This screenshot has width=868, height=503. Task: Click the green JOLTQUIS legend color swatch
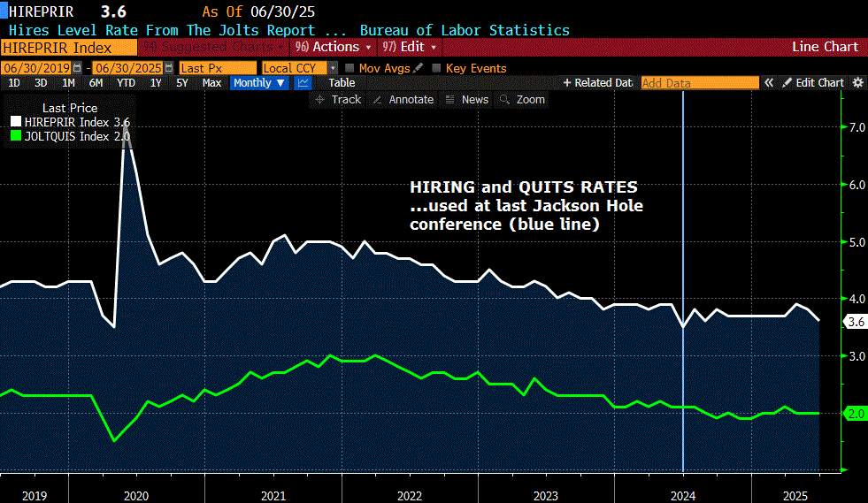click(16, 135)
